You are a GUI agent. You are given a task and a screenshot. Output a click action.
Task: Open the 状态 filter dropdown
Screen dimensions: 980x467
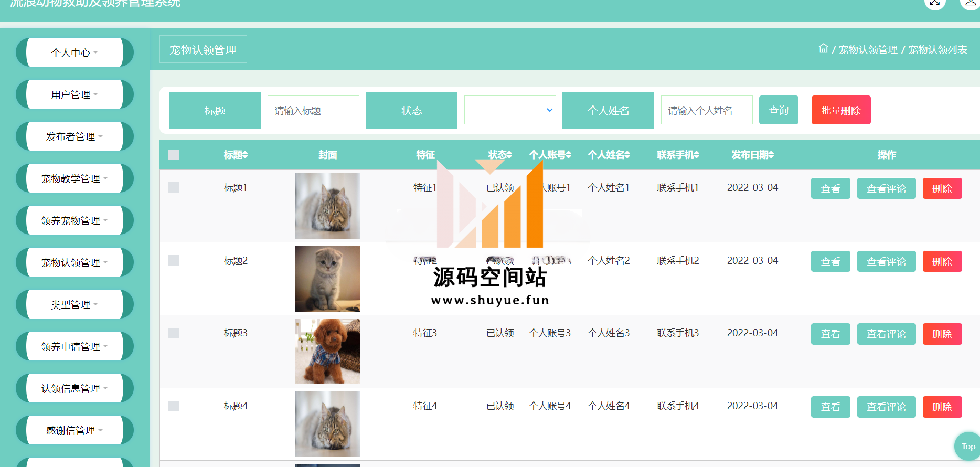[509, 110]
